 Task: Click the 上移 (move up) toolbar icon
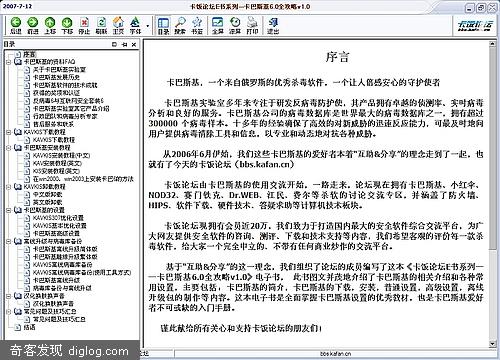(x=50, y=26)
